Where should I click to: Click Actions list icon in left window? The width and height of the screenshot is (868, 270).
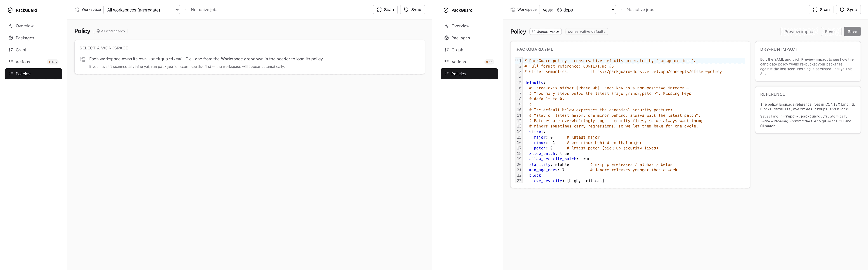point(11,62)
